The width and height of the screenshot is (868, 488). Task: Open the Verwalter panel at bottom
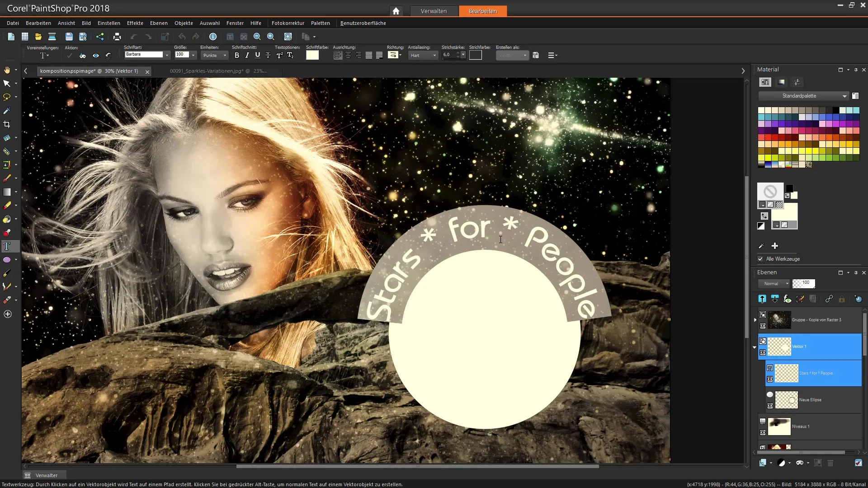44,475
